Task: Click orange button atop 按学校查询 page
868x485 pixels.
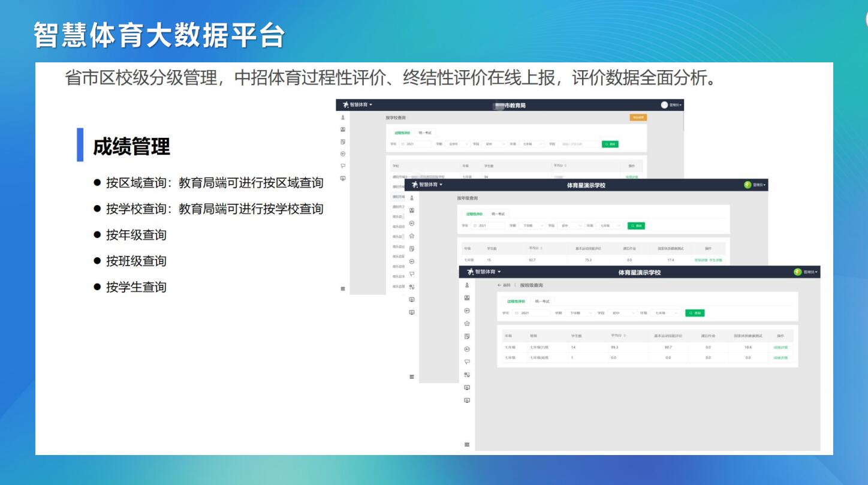Action: click(x=638, y=118)
